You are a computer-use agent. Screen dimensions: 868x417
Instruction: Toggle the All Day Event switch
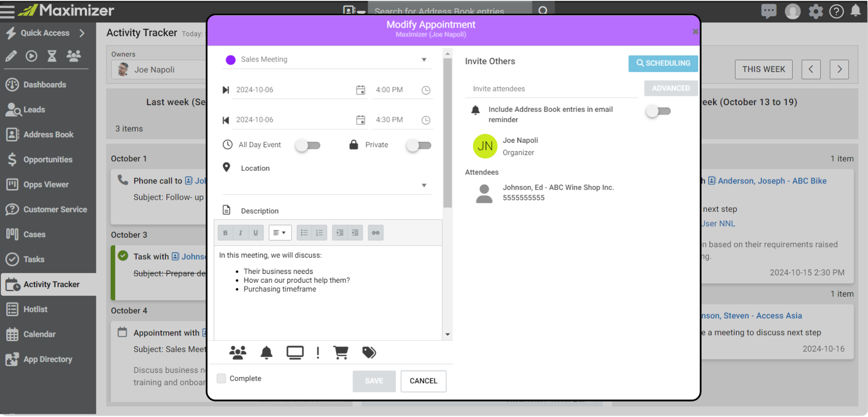point(308,145)
